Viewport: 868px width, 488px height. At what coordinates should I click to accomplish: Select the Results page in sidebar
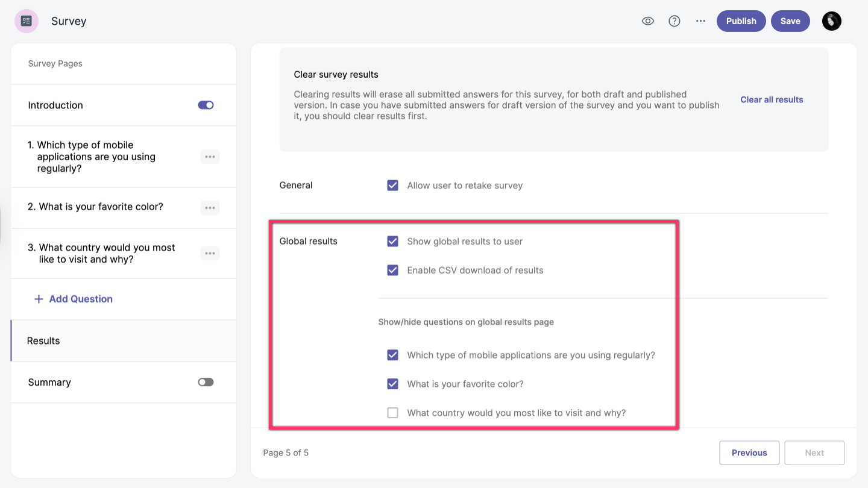tap(43, 341)
